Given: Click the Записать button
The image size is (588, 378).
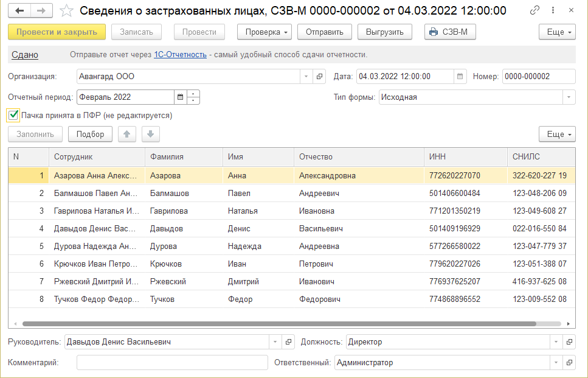Looking at the screenshot, I should [x=136, y=32].
